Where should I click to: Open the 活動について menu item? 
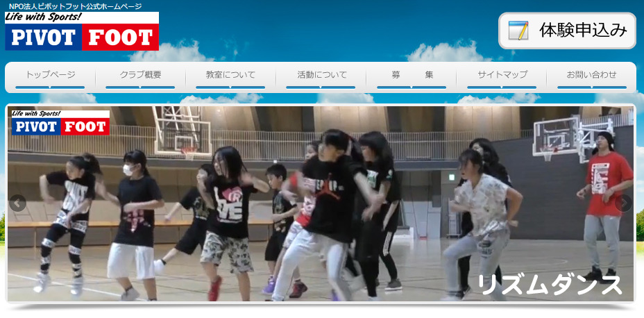click(x=321, y=77)
